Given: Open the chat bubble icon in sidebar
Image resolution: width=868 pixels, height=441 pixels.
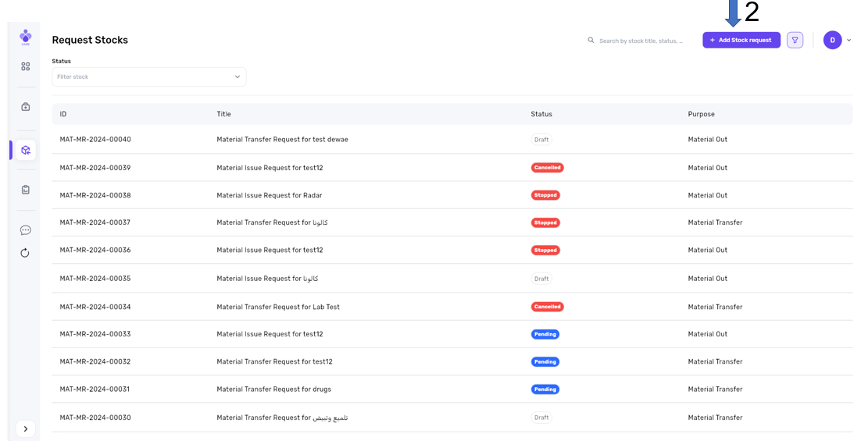Looking at the screenshot, I should click(x=26, y=230).
